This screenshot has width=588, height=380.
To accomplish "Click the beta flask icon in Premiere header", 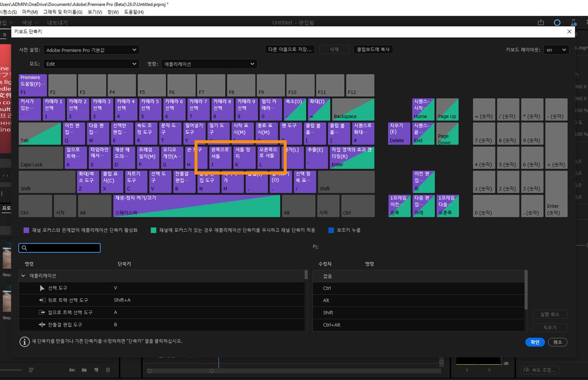I will [573, 23].
